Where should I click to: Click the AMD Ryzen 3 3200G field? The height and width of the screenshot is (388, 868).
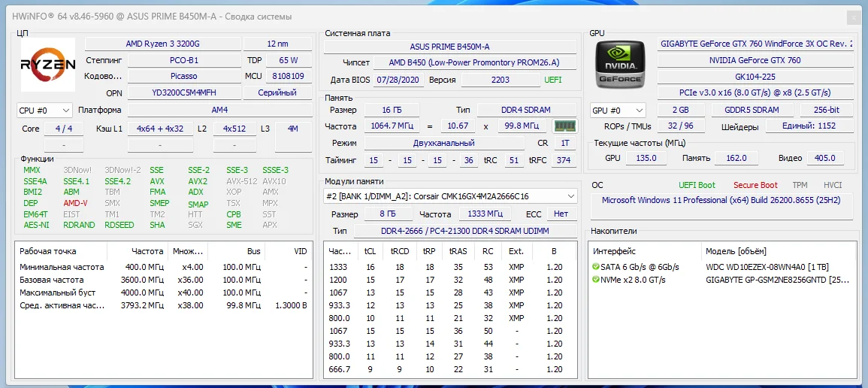pyautogui.click(x=163, y=44)
